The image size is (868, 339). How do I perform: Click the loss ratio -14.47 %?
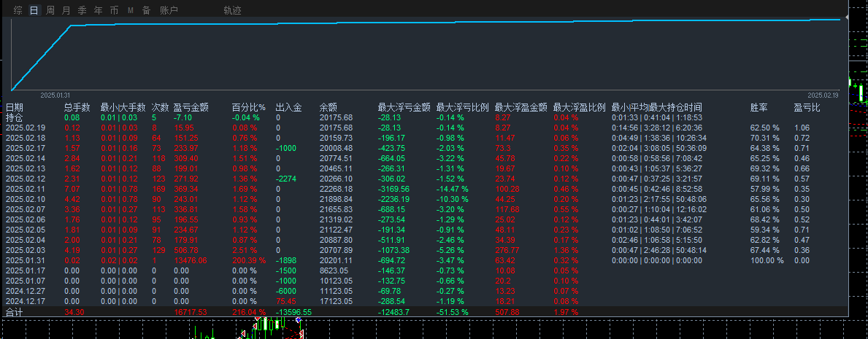(x=453, y=189)
